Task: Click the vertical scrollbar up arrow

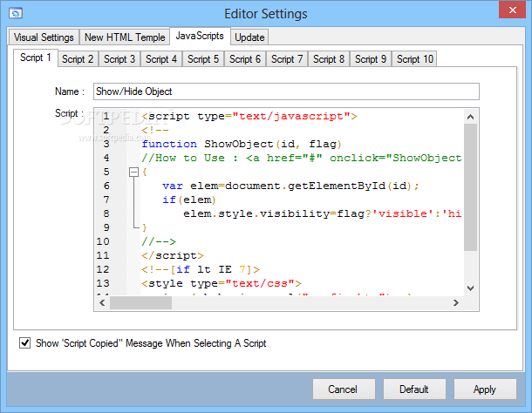Action: pos(470,117)
